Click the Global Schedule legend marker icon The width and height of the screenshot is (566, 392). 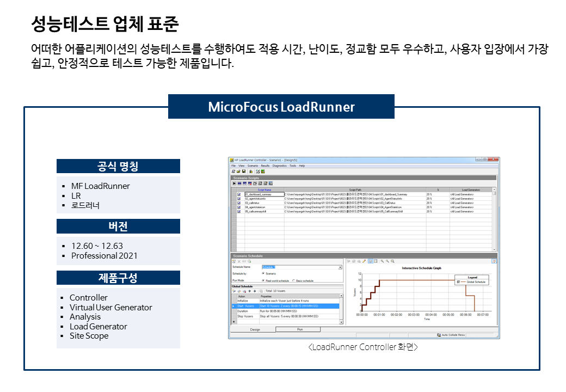tap(458, 282)
